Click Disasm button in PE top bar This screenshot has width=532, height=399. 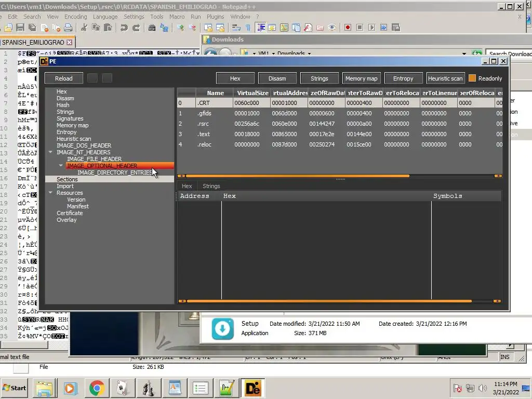[277, 78]
